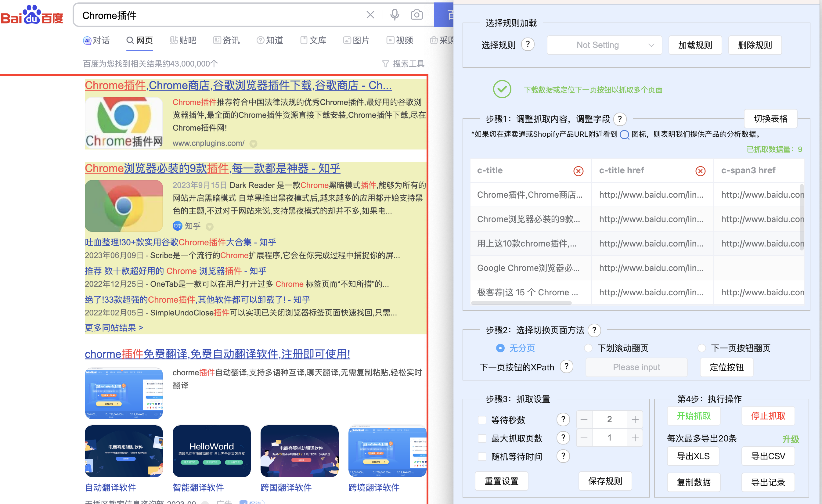Image resolution: width=822 pixels, height=504 pixels.
Task: Select 下划滚动翻页 radio option
Action: 588,348
